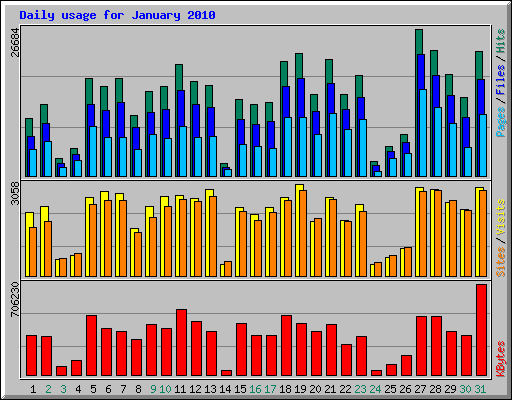The width and height of the screenshot is (512, 400).
Task: Click the green hits bar for day 11
Action: pyautogui.click(x=179, y=77)
